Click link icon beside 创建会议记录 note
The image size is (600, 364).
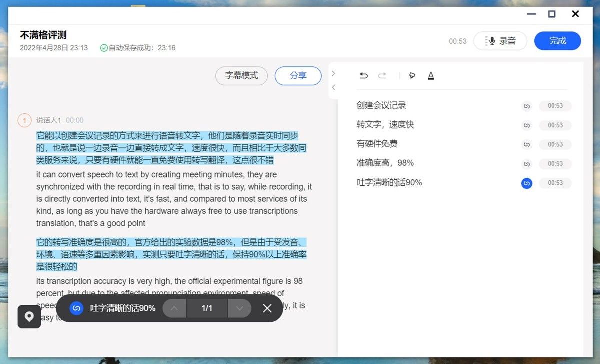(x=526, y=106)
